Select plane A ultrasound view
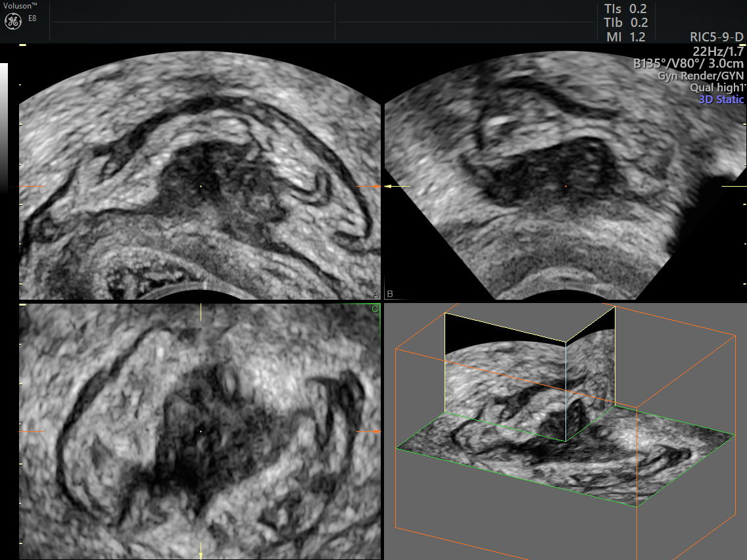This screenshot has height=560, width=747. click(200, 175)
